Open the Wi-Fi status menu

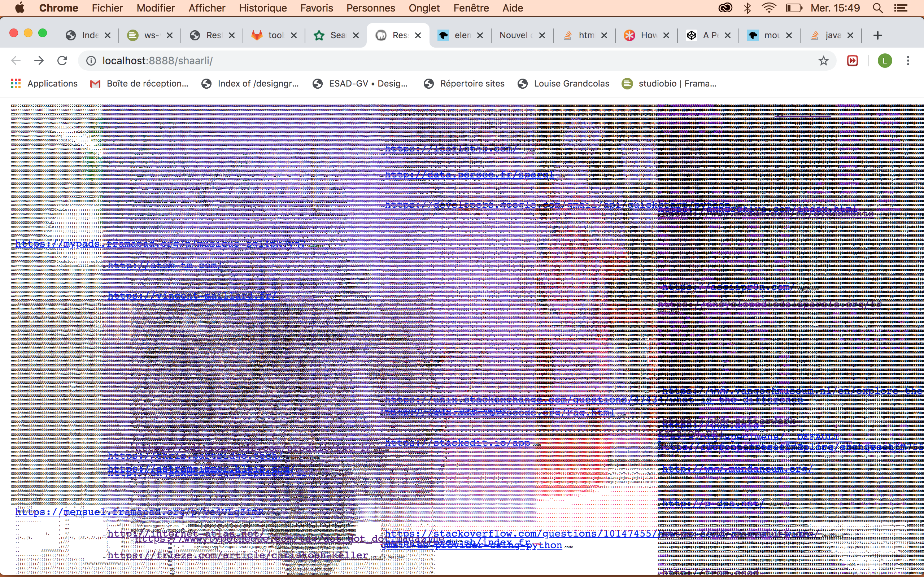tap(768, 8)
